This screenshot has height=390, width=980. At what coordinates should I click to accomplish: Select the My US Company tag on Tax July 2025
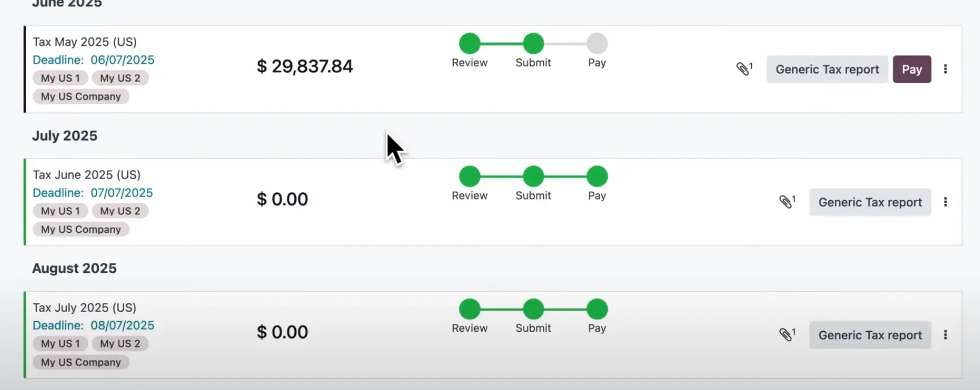click(81, 362)
